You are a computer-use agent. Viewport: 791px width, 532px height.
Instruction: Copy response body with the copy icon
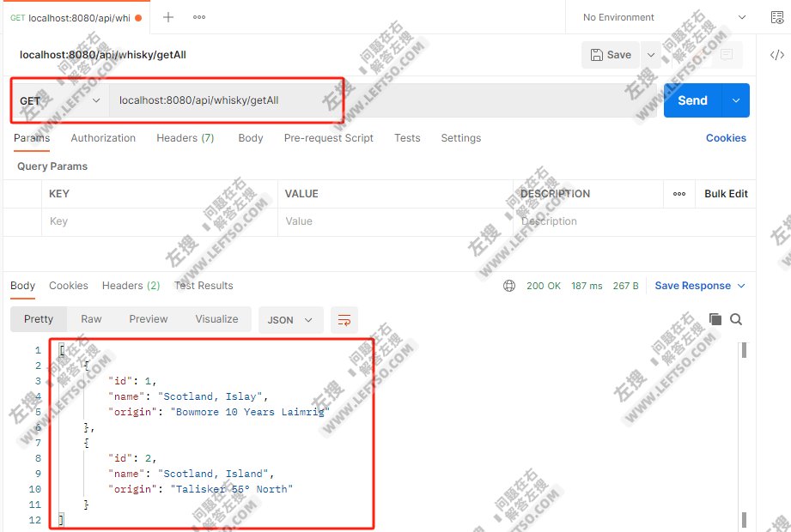[715, 319]
